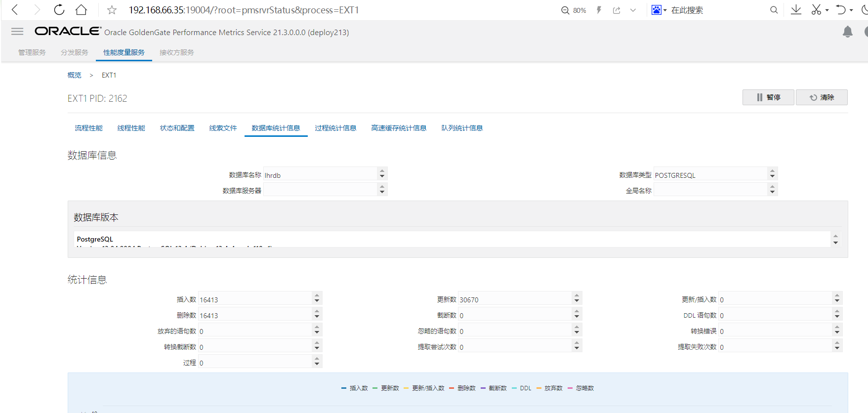
Task: Click the 暂停 pause button
Action: 768,97
